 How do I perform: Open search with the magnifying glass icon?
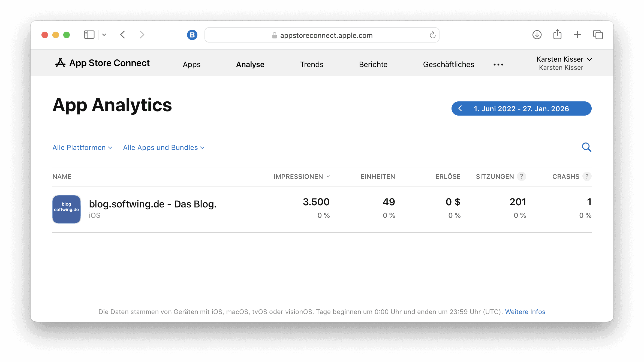point(586,147)
